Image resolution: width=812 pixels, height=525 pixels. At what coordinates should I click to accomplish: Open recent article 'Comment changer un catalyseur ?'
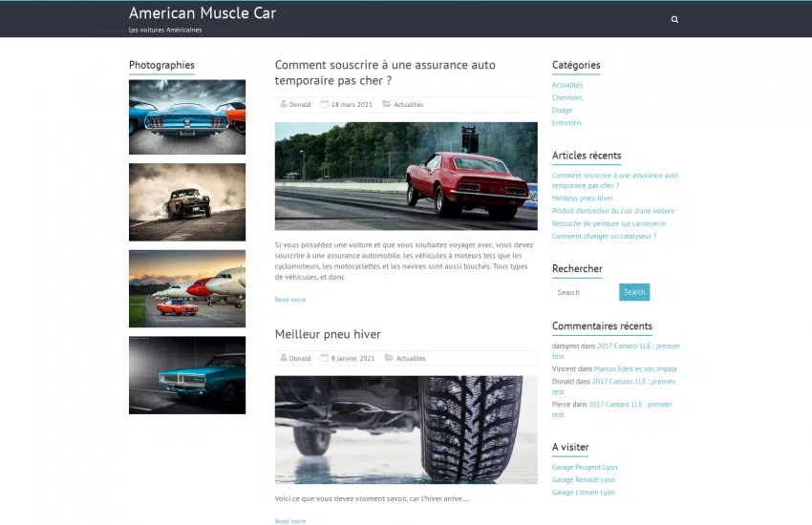coord(604,236)
